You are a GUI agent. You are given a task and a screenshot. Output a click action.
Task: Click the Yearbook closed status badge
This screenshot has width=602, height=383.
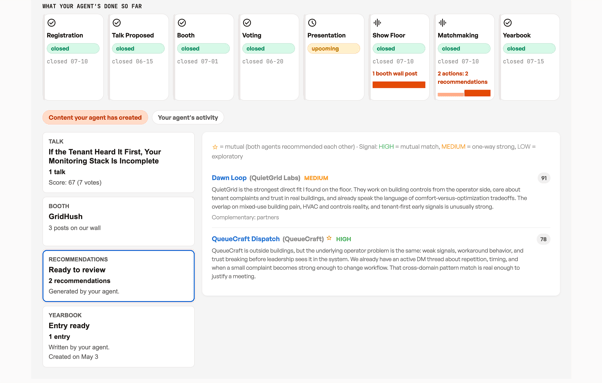pyautogui.click(x=529, y=48)
